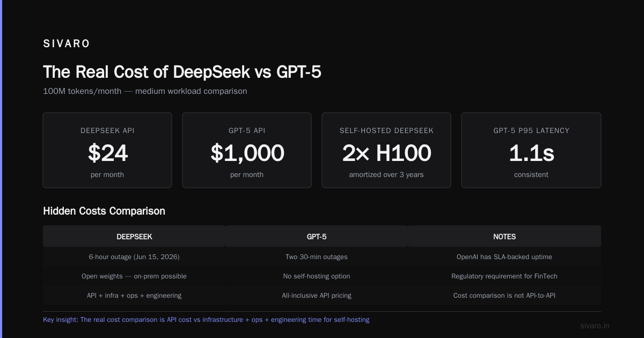Select Regulatory requirement for FinTech cell

504,276
